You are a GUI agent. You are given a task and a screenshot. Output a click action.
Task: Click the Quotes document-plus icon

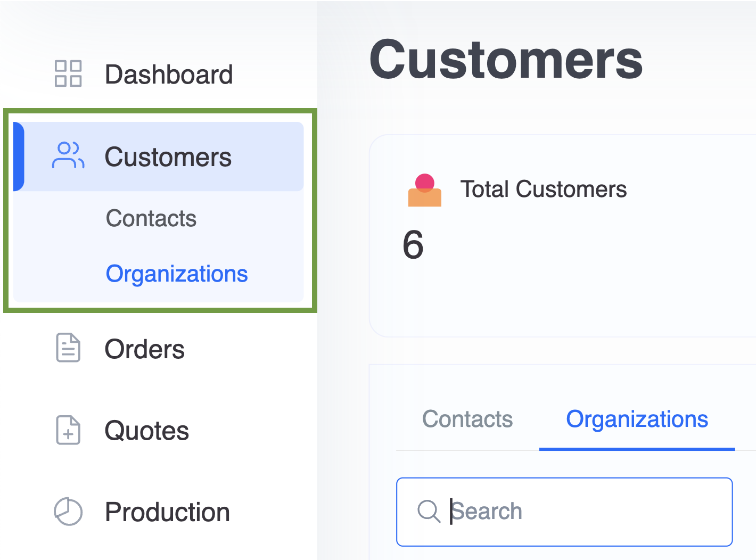click(x=68, y=430)
